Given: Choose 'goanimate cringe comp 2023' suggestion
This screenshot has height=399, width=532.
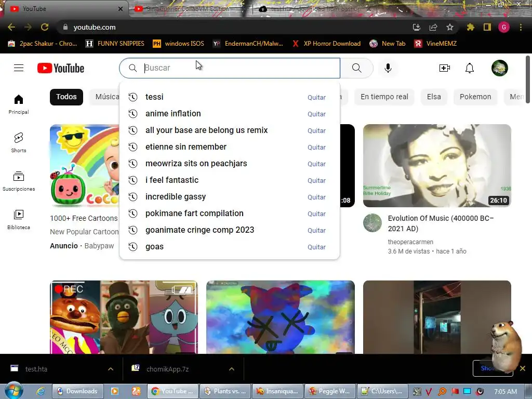Looking at the screenshot, I should tap(230, 230).
